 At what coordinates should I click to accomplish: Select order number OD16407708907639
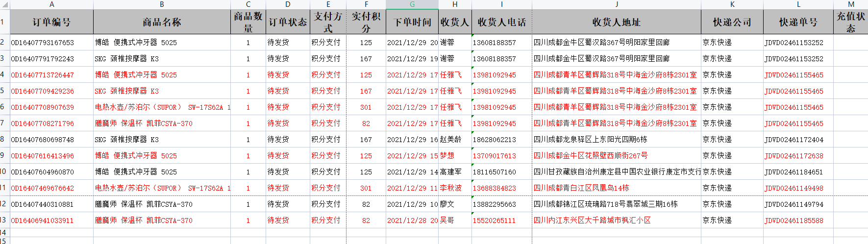(43, 107)
